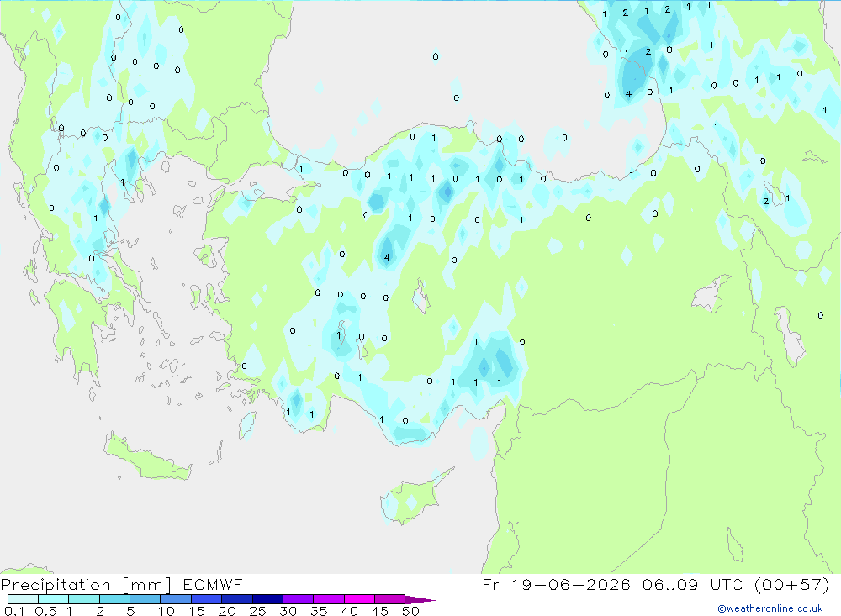Click the legend label "50"
Screen dimensions: 841x616
(411, 611)
